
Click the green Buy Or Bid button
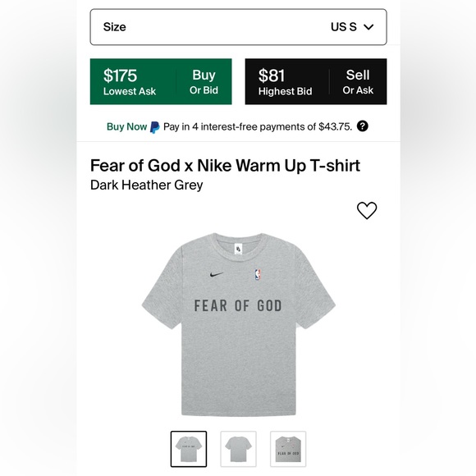204,82
